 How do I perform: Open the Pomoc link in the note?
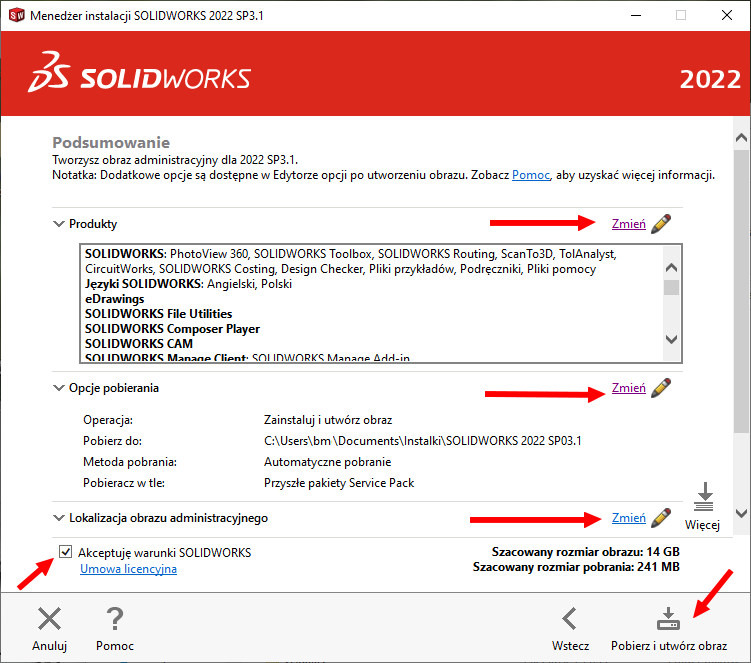click(531, 175)
